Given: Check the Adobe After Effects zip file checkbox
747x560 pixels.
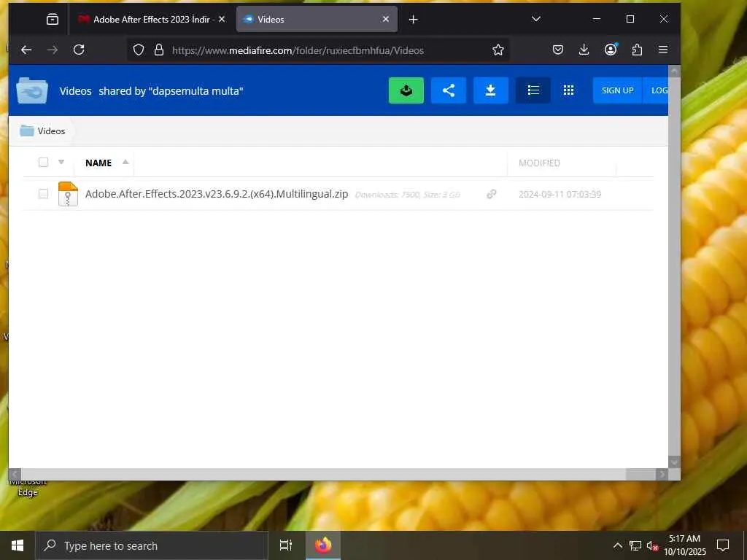Looking at the screenshot, I should coord(43,194).
